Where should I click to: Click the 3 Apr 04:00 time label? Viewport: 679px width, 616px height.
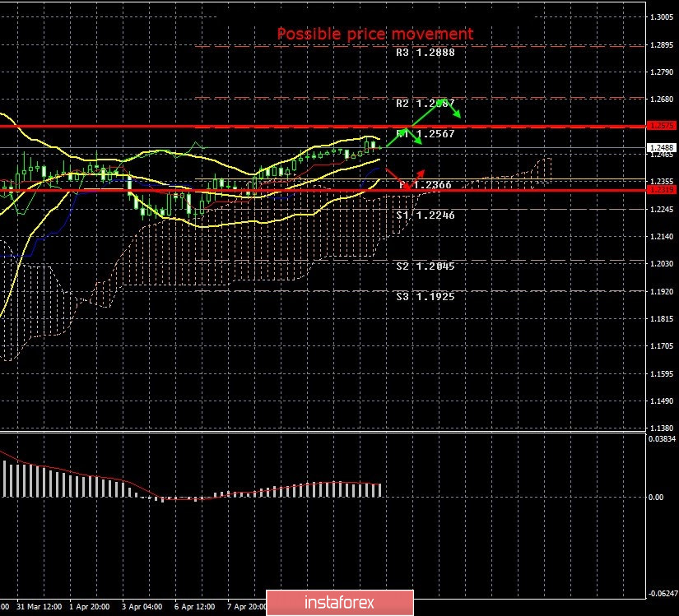click(x=142, y=607)
